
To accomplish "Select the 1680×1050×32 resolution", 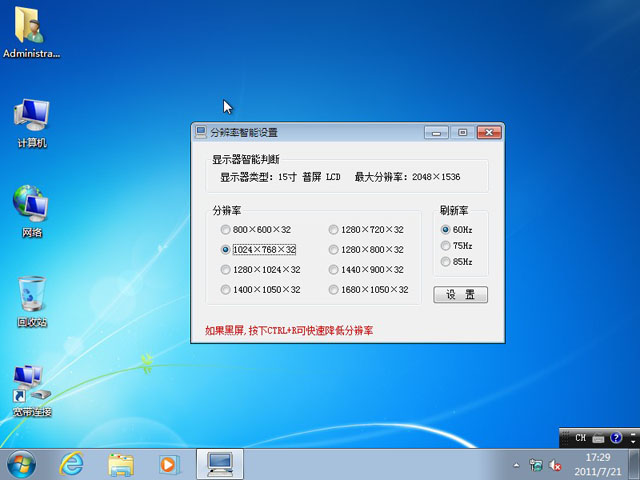I will tap(369, 289).
